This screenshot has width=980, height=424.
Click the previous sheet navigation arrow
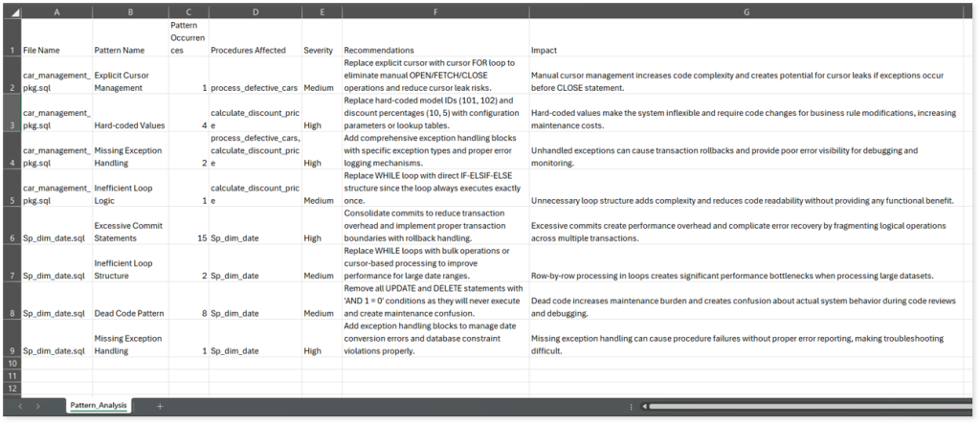click(21, 406)
